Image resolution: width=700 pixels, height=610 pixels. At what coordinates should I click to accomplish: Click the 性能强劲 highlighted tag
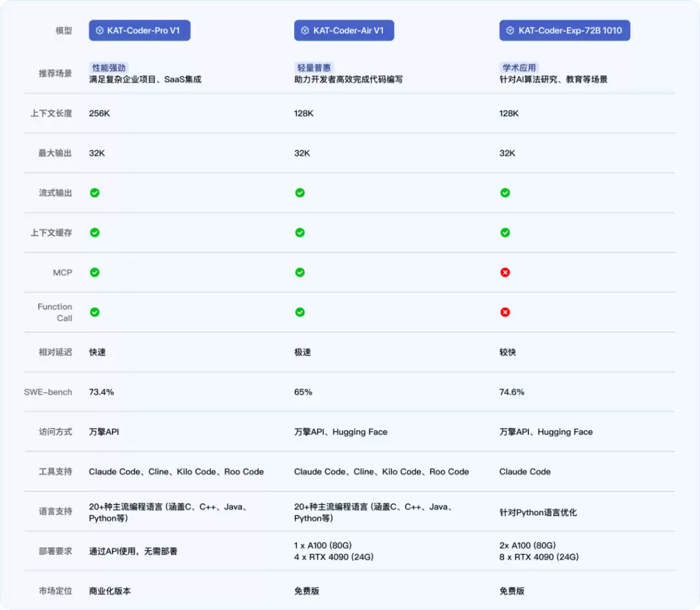[108, 67]
